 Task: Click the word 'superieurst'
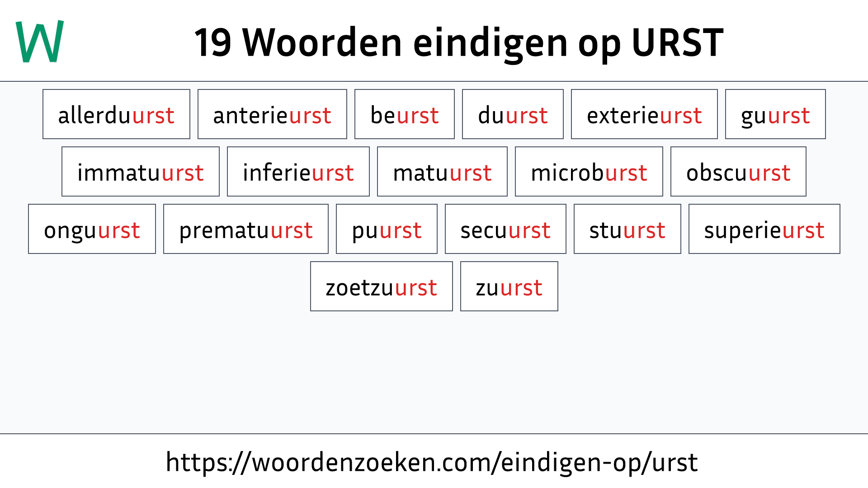pyautogui.click(x=764, y=230)
